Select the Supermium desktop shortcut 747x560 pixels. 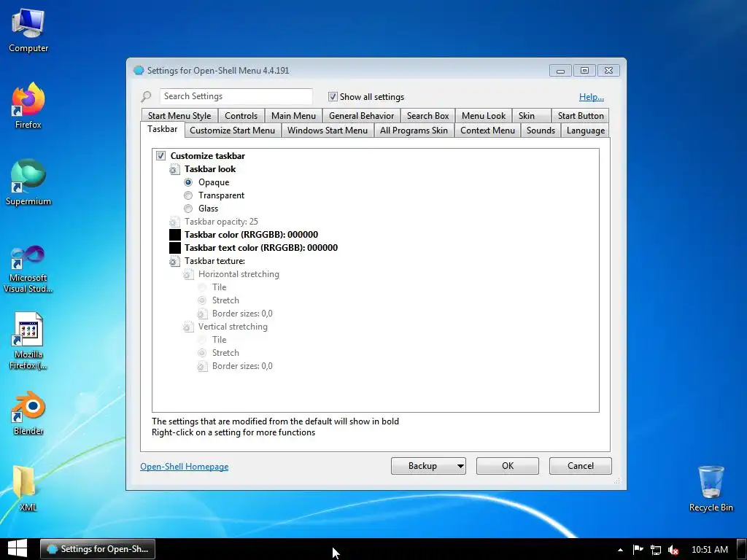pos(28,182)
